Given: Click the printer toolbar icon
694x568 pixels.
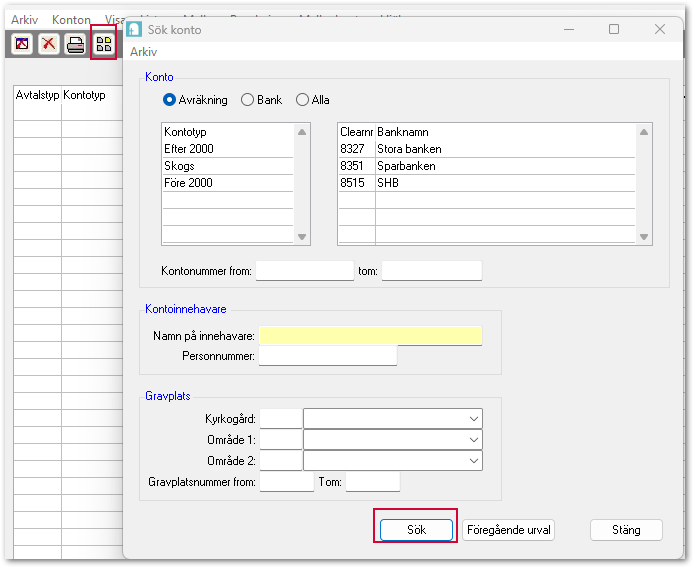Looking at the screenshot, I should 76,44.
